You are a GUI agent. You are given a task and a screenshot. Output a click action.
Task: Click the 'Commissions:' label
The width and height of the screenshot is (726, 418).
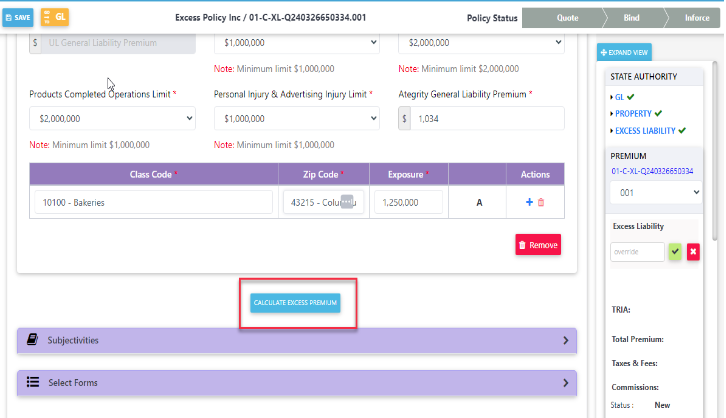[x=635, y=387]
